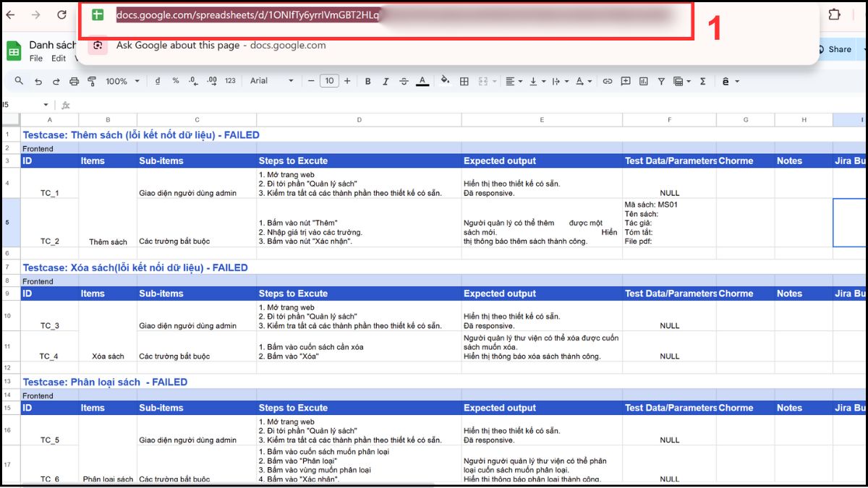Open the insert chart tool
868x488 pixels.
tap(642, 81)
